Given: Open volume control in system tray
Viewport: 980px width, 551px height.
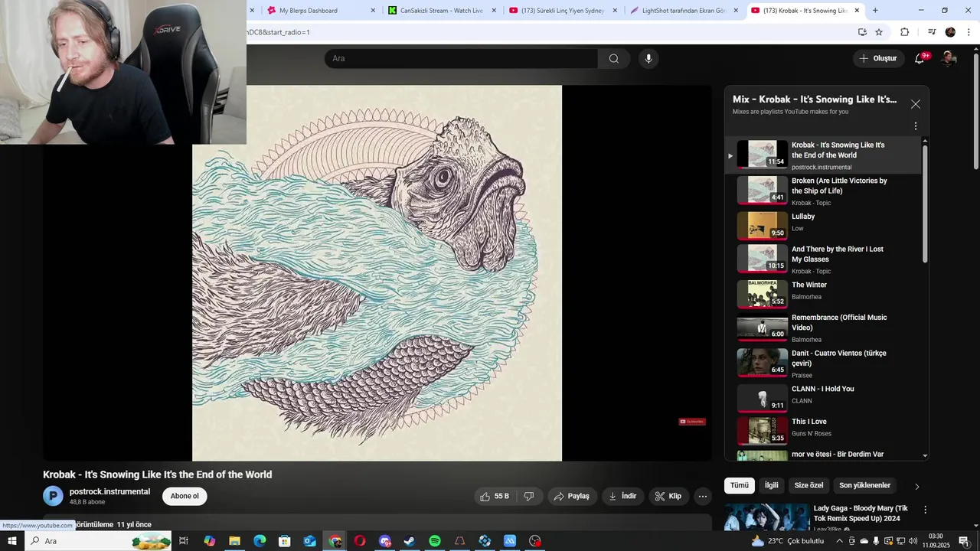Looking at the screenshot, I should click(x=913, y=541).
